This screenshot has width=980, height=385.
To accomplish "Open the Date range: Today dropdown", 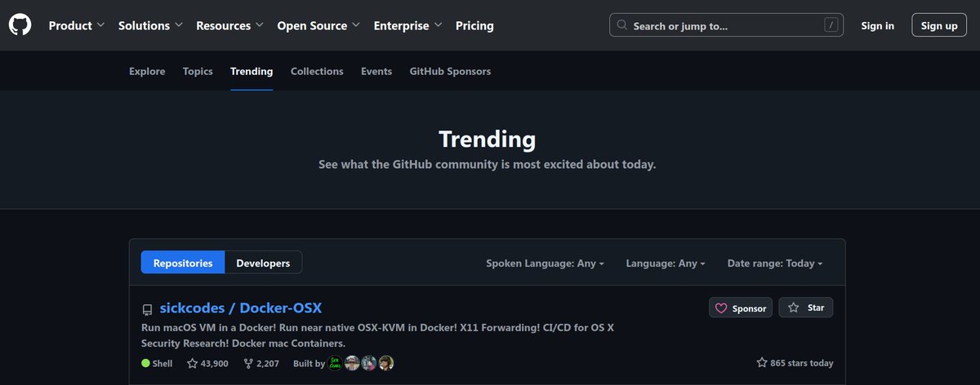I will coord(775,263).
